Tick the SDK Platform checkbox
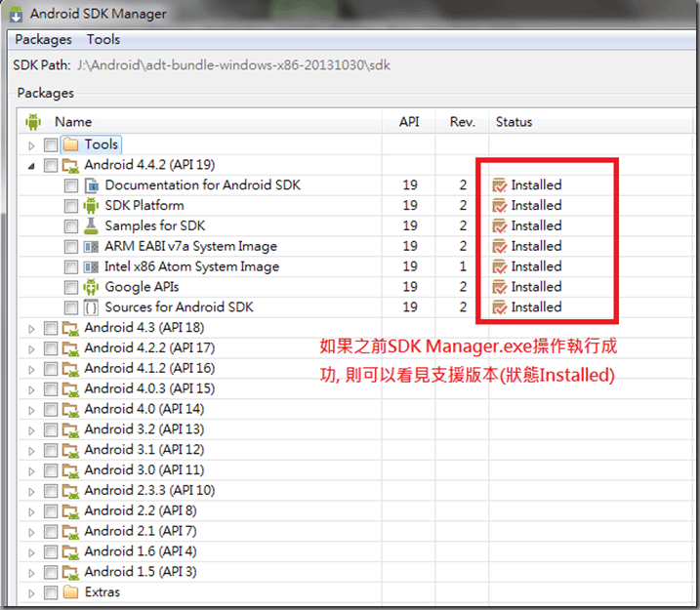This screenshot has height=610, width=700. point(71,206)
